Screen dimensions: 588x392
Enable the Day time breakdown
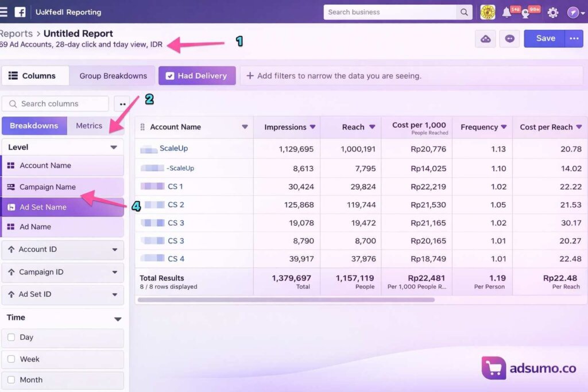pos(11,337)
